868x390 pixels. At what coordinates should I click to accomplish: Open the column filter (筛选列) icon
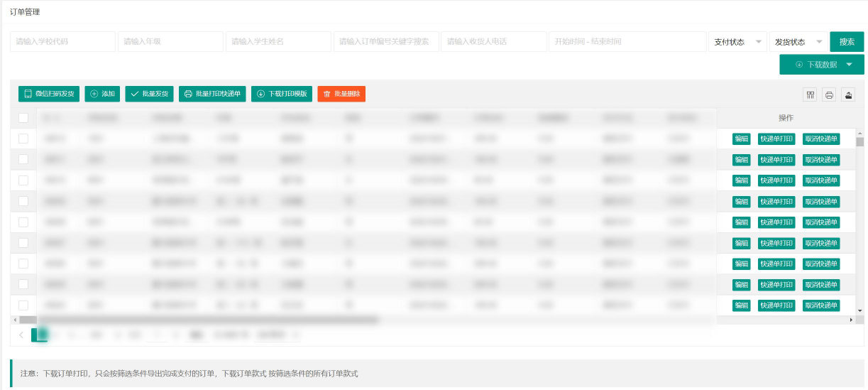point(811,94)
